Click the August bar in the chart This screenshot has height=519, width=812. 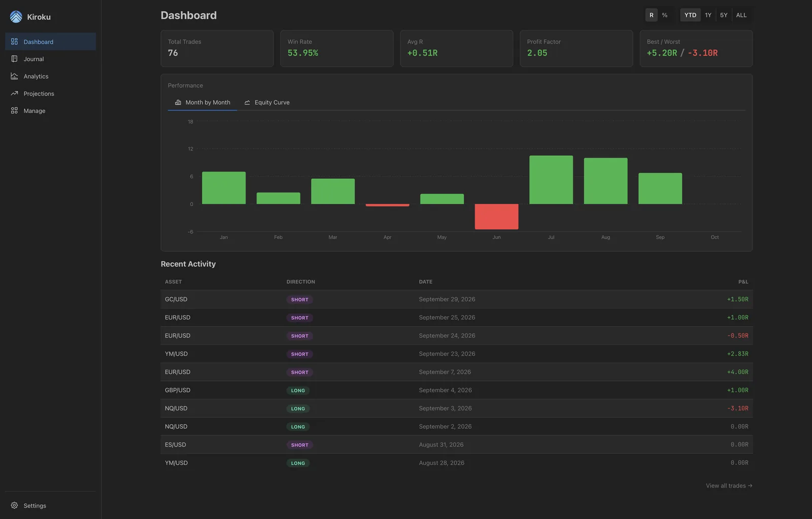(605, 181)
